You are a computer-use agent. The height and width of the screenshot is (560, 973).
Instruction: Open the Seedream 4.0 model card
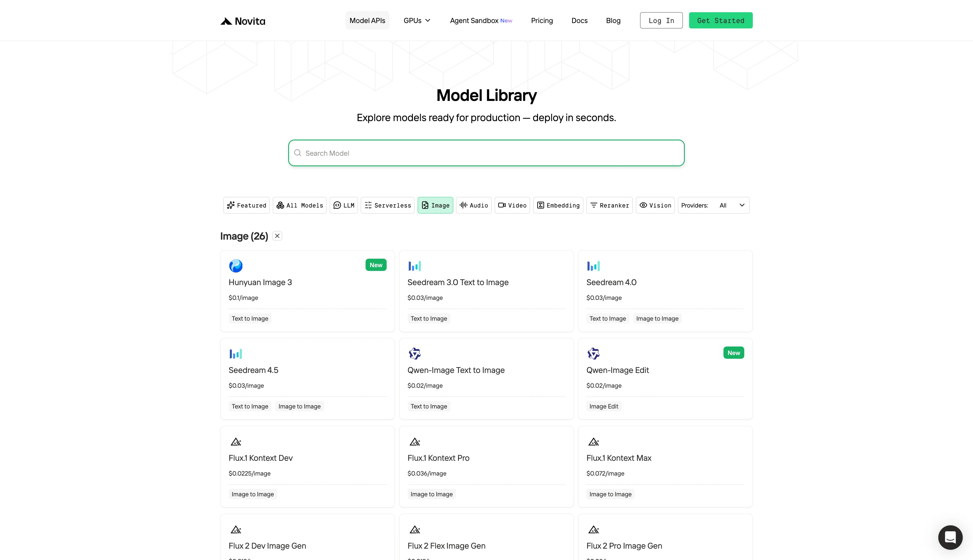(665, 291)
